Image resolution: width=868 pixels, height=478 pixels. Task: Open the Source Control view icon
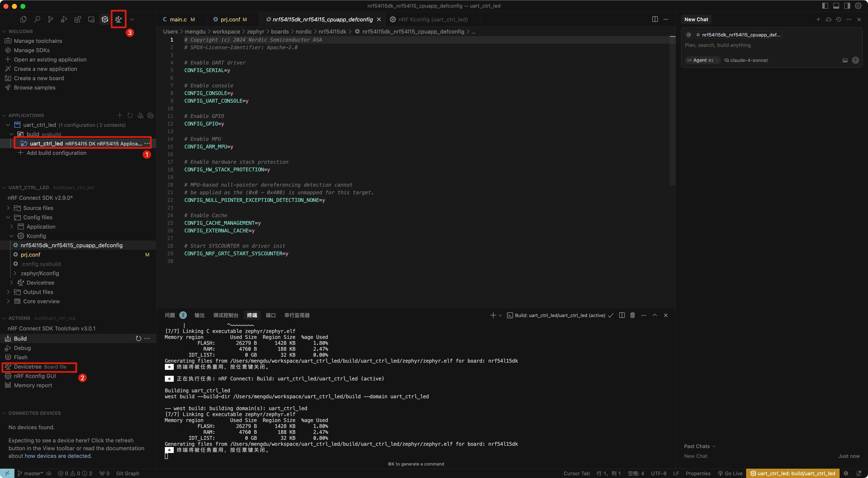tap(51, 20)
